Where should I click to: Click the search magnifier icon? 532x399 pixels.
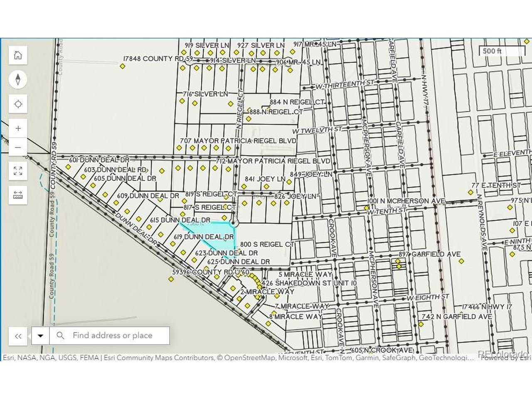pyautogui.click(x=60, y=335)
